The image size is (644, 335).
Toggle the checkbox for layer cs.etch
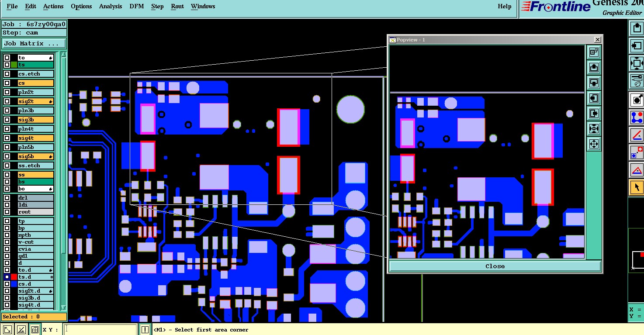[7, 74]
